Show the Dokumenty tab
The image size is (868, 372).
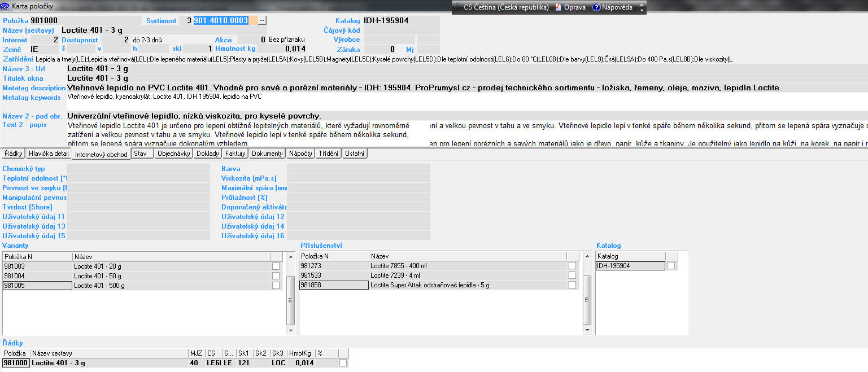pyautogui.click(x=267, y=154)
